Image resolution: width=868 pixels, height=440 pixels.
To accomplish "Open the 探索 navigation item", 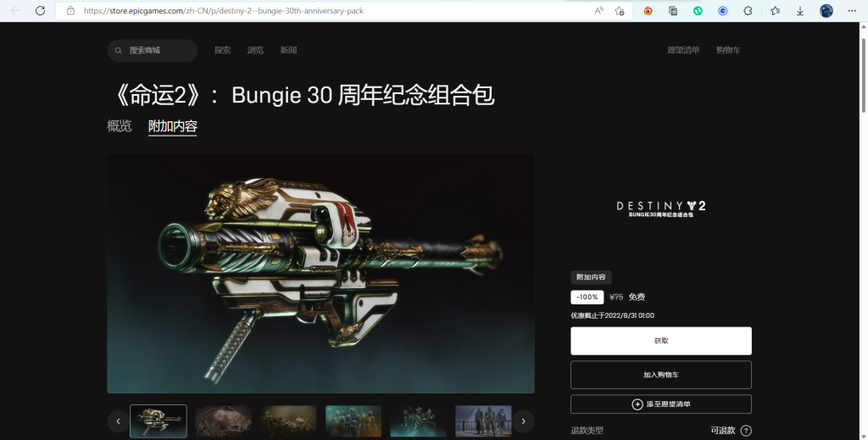I will (223, 50).
